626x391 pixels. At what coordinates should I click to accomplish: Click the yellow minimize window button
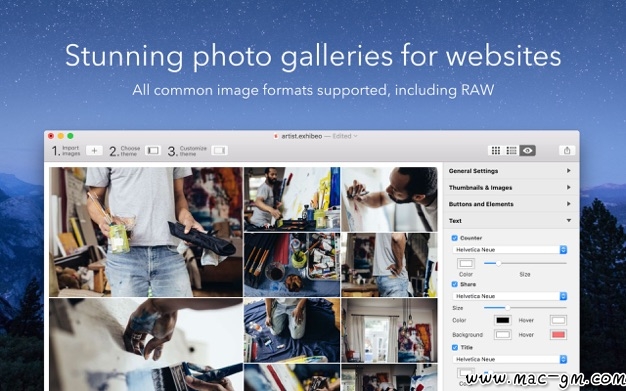(61, 136)
